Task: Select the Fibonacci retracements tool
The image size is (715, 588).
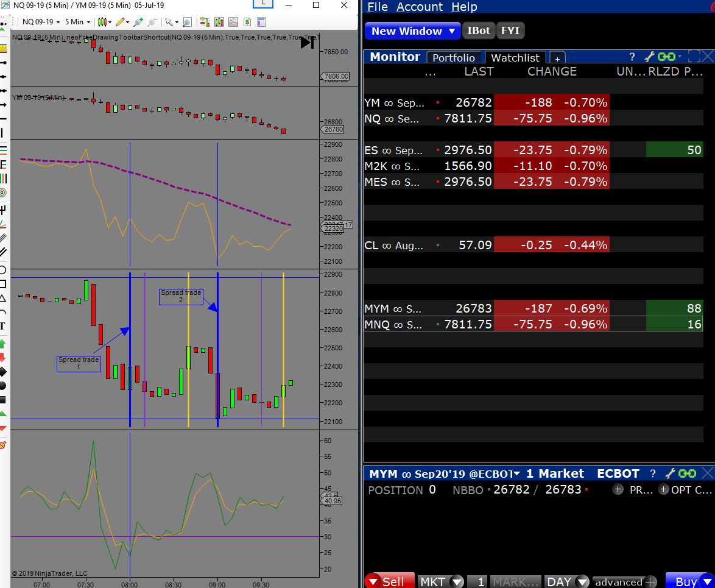Action: [x=3, y=150]
